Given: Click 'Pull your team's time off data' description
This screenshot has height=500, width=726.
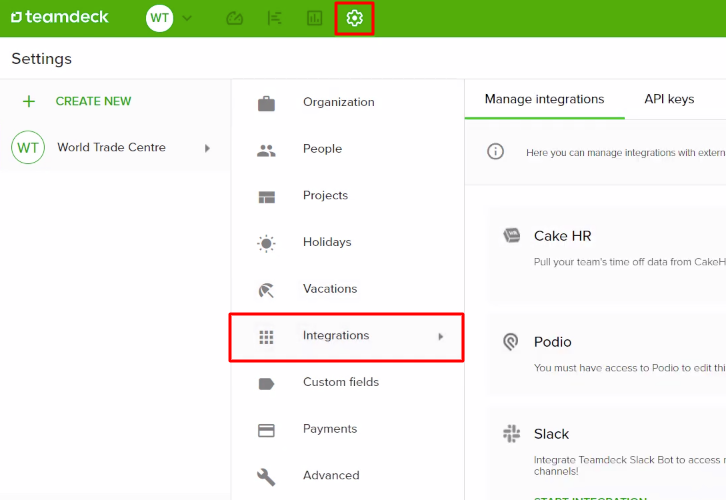Looking at the screenshot, I should [x=630, y=262].
